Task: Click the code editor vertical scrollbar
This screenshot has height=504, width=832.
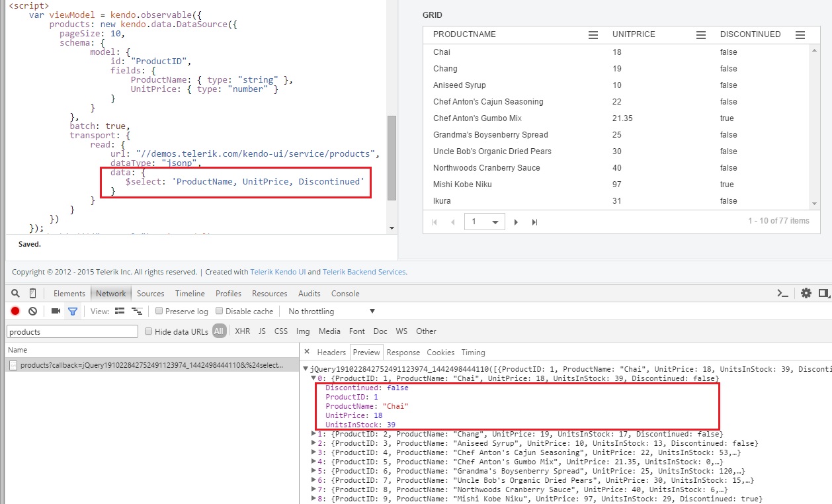Action: tap(392, 158)
